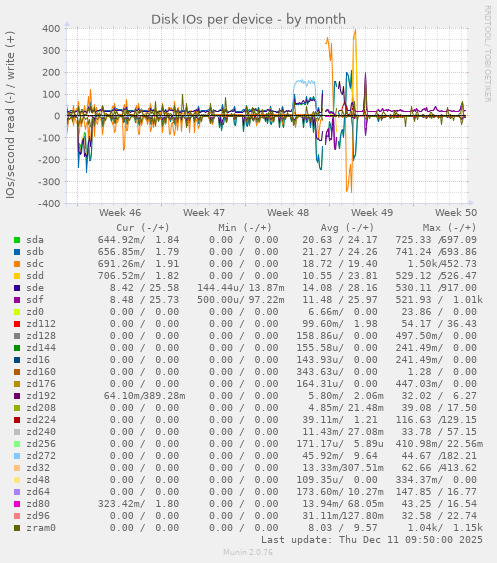Select the zd64 device label

pyautogui.click(x=38, y=492)
